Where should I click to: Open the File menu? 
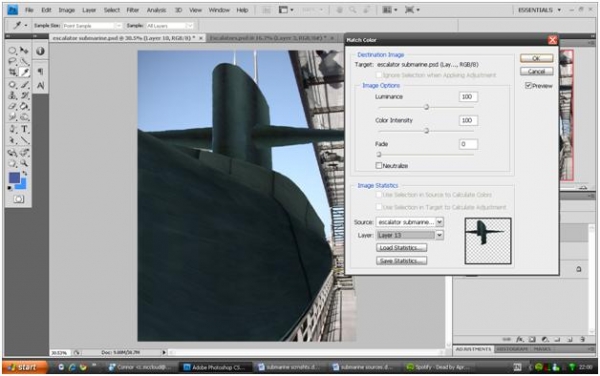pyautogui.click(x=29, y=10)
